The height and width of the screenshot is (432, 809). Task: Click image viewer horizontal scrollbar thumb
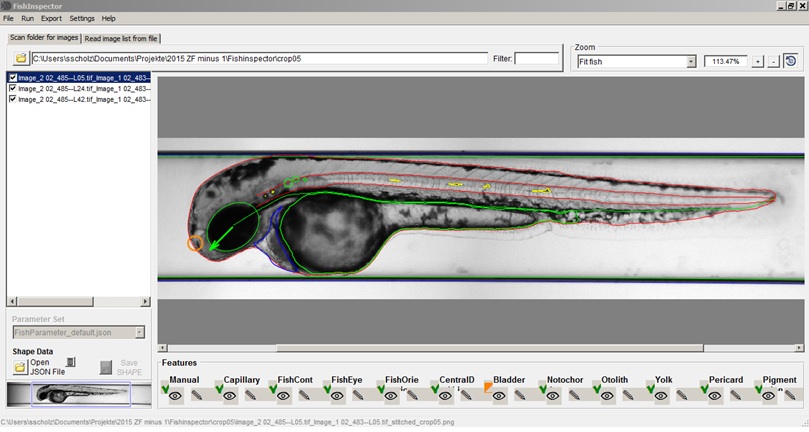[x=490, y=348]
